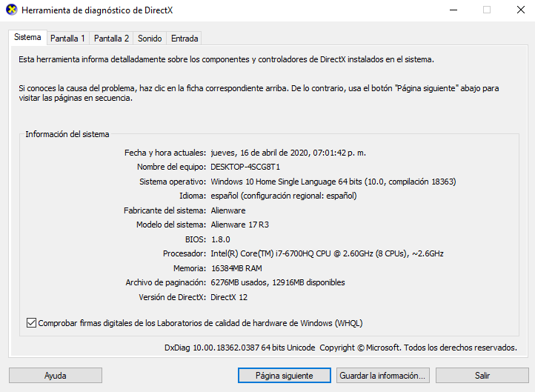Click the Windows 10 Home Single Language text
The image size is (535, 392).
click(x=273, y=182)
